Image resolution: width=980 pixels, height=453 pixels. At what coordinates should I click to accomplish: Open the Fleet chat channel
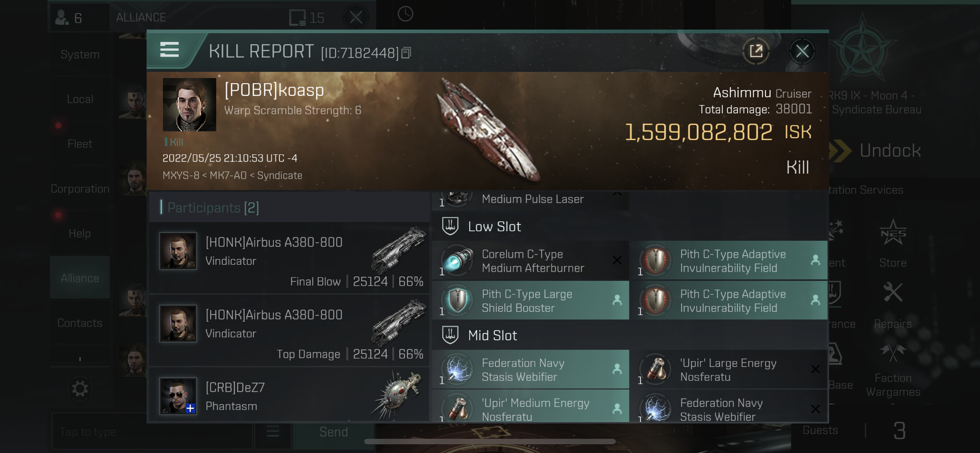coord(79,143)
